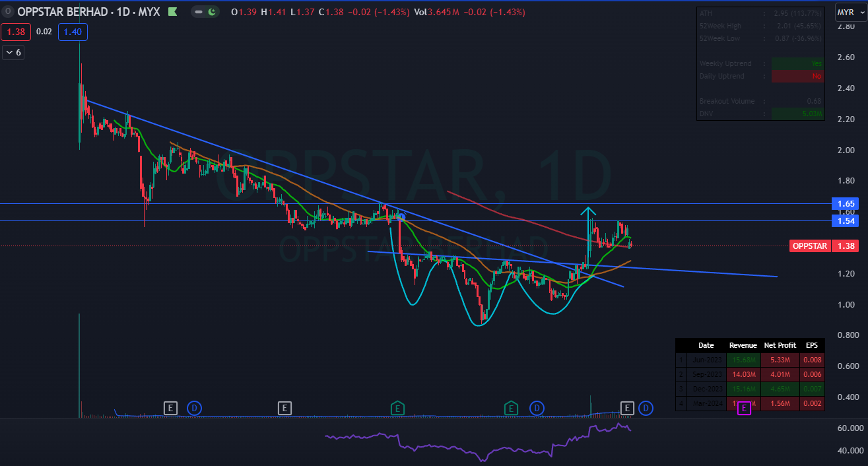Click the rightmost white "E" earnings marker
Screen dimensions: 868x466
coord(627,408)
